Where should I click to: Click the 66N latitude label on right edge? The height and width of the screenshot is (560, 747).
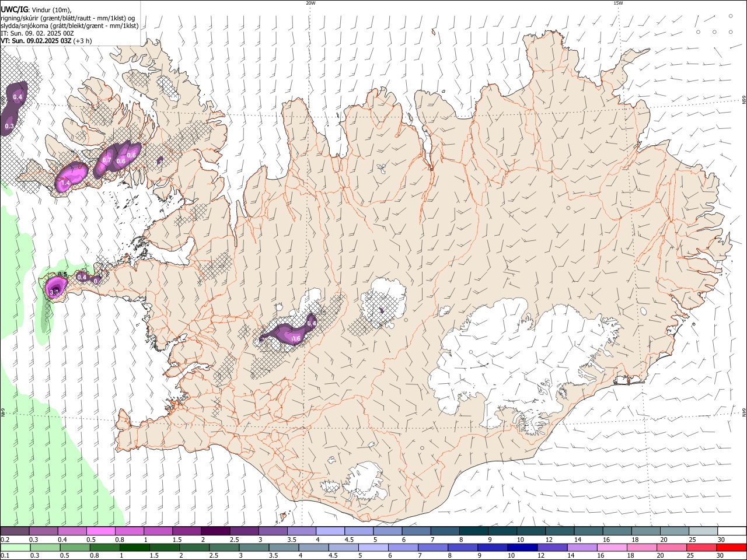click(x=744, y=100)
